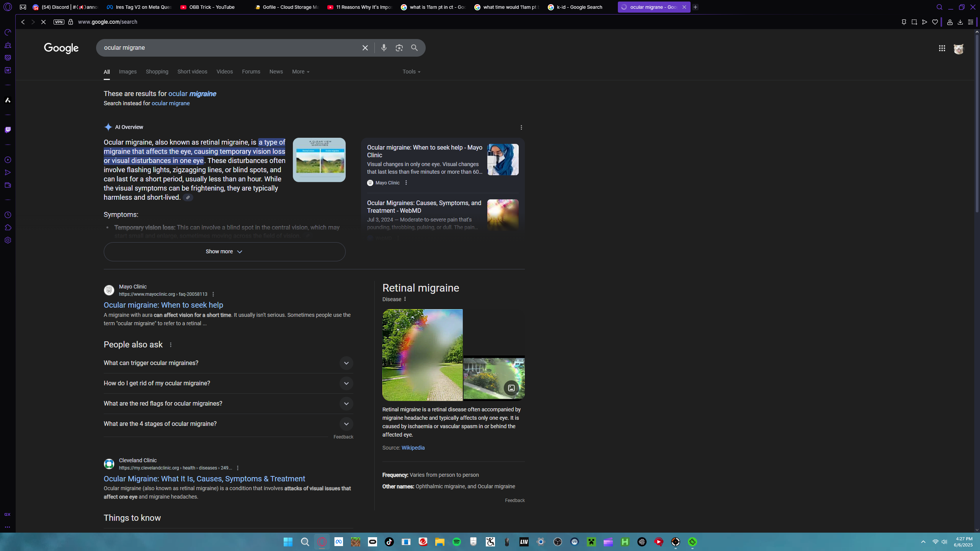
Task: Open volume control in system tray
Action: click(x=944, y=542)
